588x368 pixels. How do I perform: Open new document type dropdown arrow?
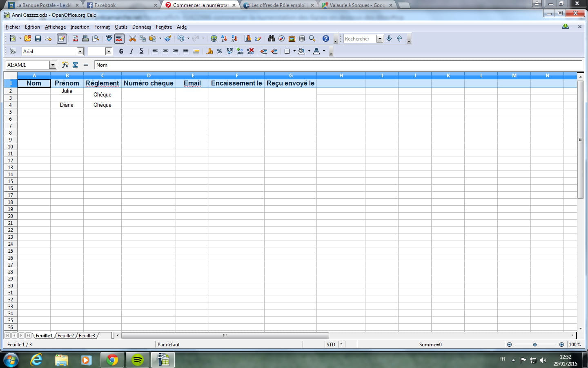(x=20, y=38)
